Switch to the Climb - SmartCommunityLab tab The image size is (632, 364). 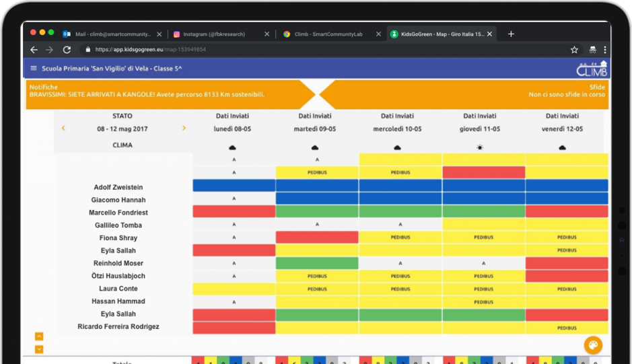[330, 34]
